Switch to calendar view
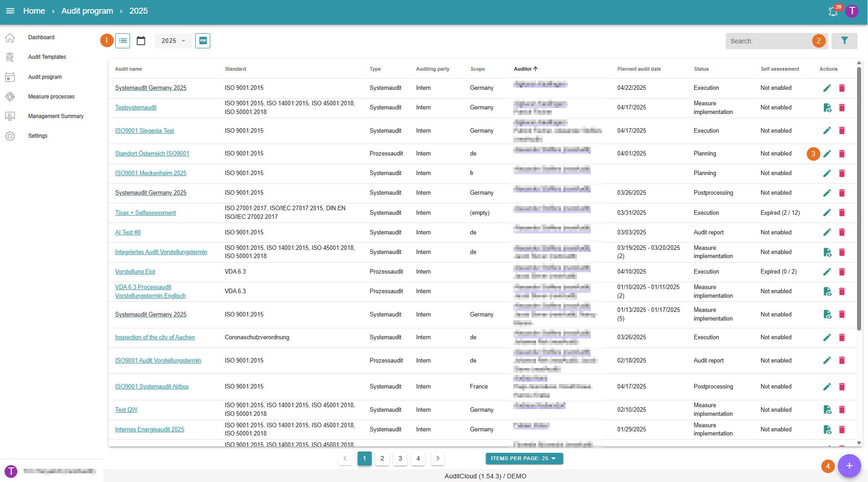 (x=141, y=41)
